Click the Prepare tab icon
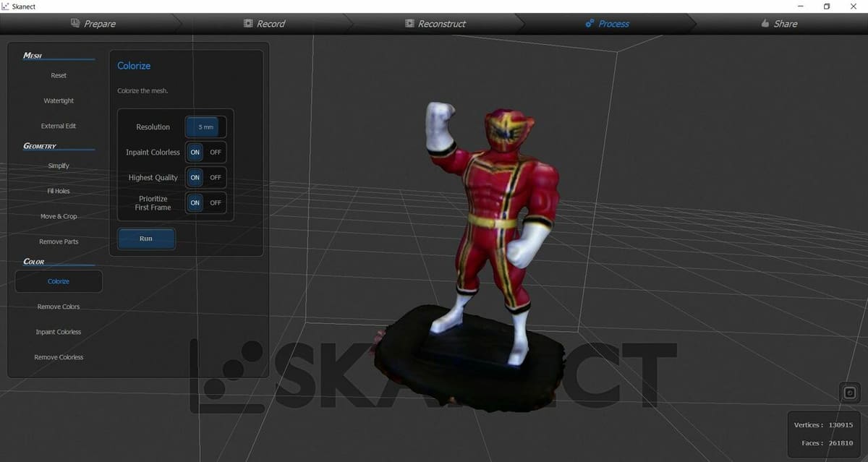The width and height of the screenshot is (868, 462). [75, 24]
